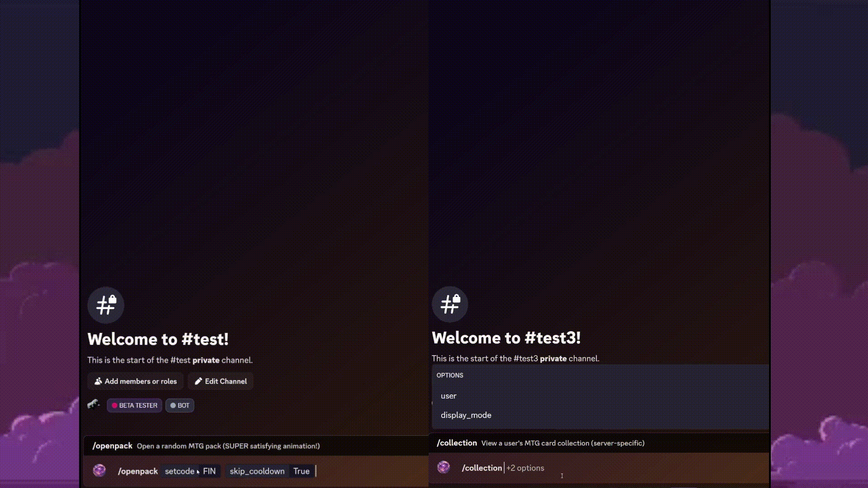The height and width of the screenshot is (488, 868).
Task: Click the small avatar next to BETA TESTER
Action: point(94,404)
